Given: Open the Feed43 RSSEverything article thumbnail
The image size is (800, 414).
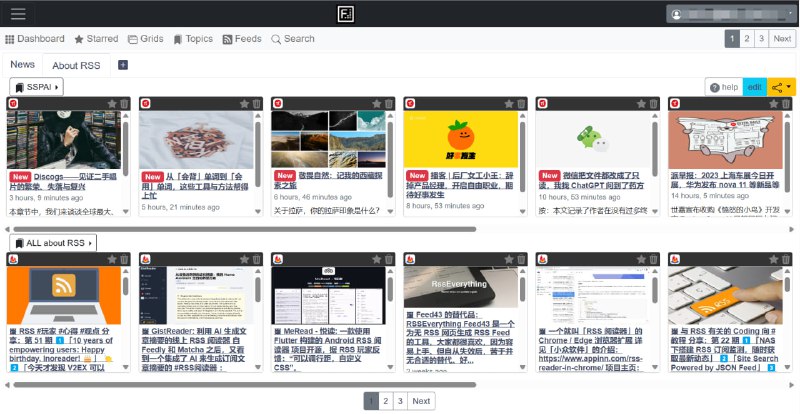Looking at the screenshot, I should pos(461,281).
